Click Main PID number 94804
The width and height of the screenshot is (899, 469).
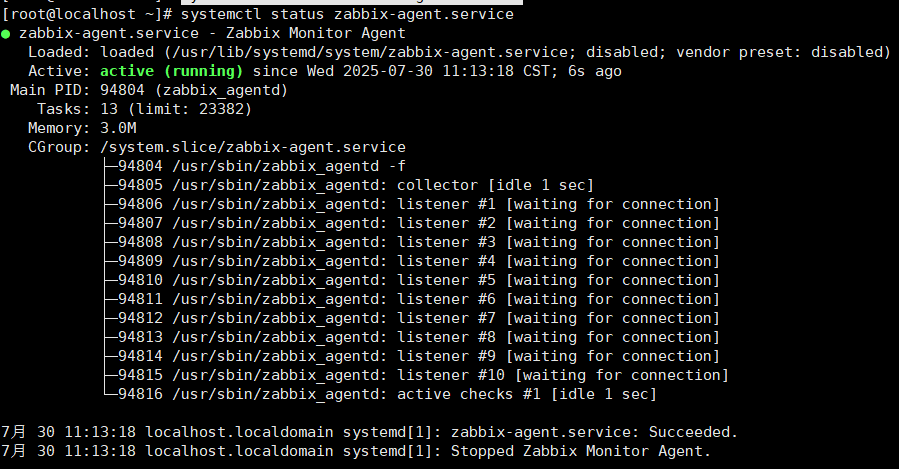pyautogui.click(x=123, y=90)
